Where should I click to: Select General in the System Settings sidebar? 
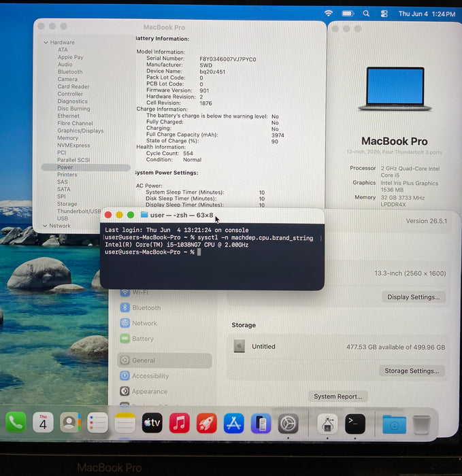(x=165, y=360)
